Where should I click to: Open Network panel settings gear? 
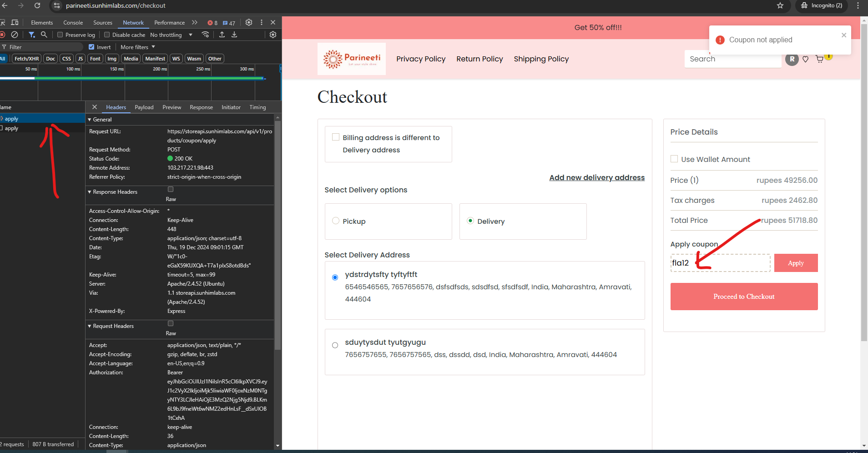point(273,35)
